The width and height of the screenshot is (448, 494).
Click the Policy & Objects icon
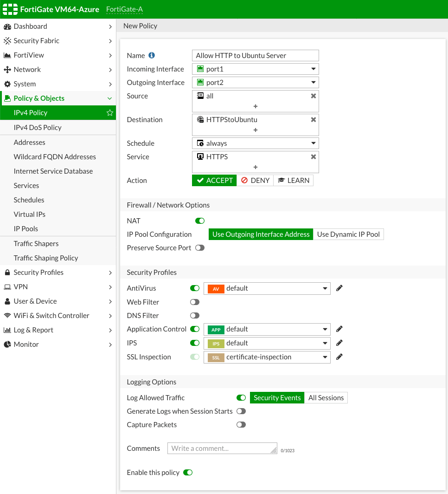(x=7, y=98)
